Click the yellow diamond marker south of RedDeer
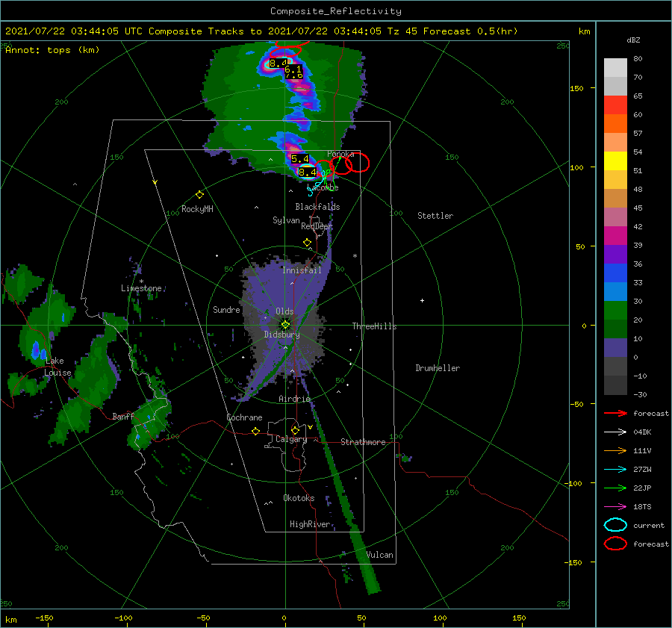Image resolution: width=672 pixels, height=628 pixels. tap(307, 243)
